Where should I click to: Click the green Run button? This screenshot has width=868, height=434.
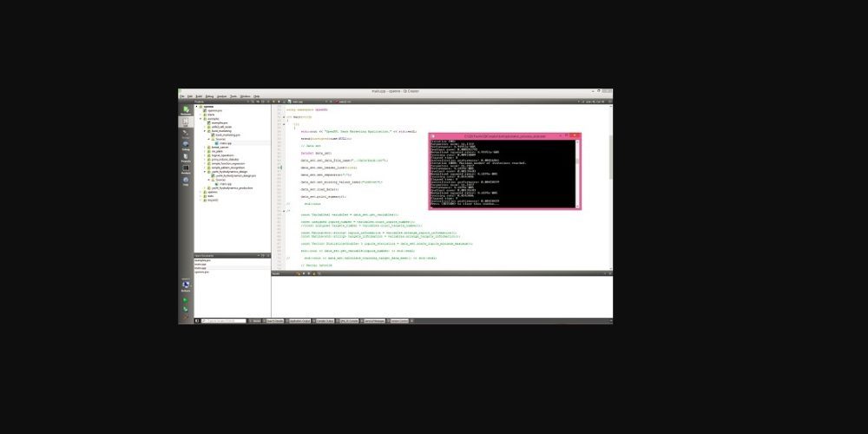[x=186, y=299]
